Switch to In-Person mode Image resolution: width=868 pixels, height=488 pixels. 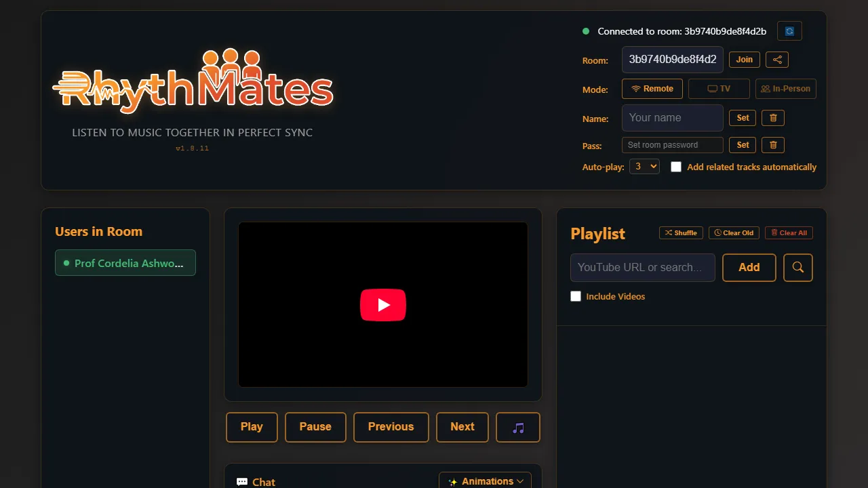pyautogui.click(x=786, y=88)
